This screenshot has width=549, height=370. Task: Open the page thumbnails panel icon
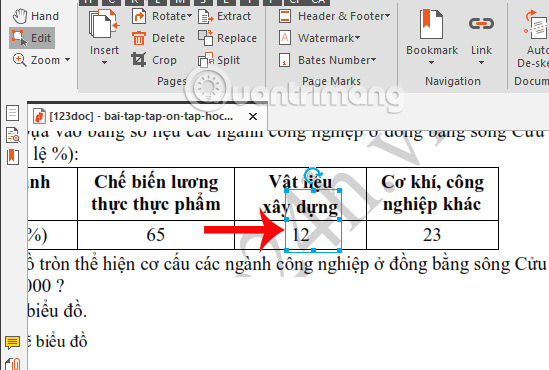(13, 113)
